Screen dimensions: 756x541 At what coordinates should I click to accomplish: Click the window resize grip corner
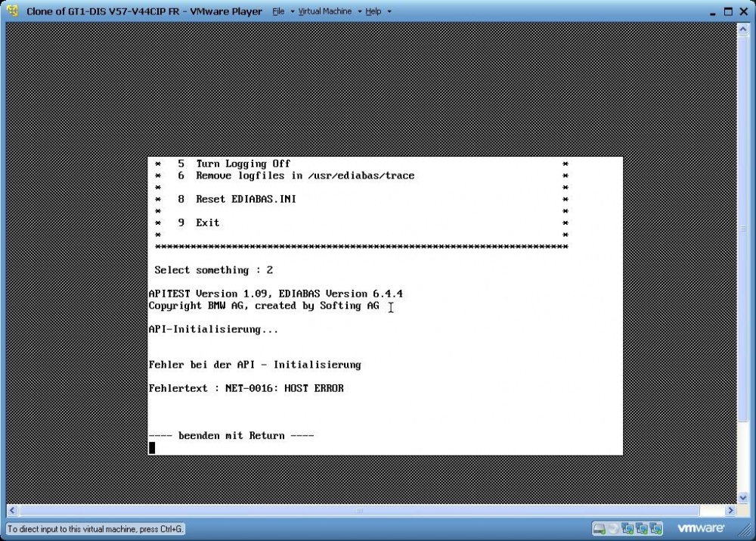point(745,530)
